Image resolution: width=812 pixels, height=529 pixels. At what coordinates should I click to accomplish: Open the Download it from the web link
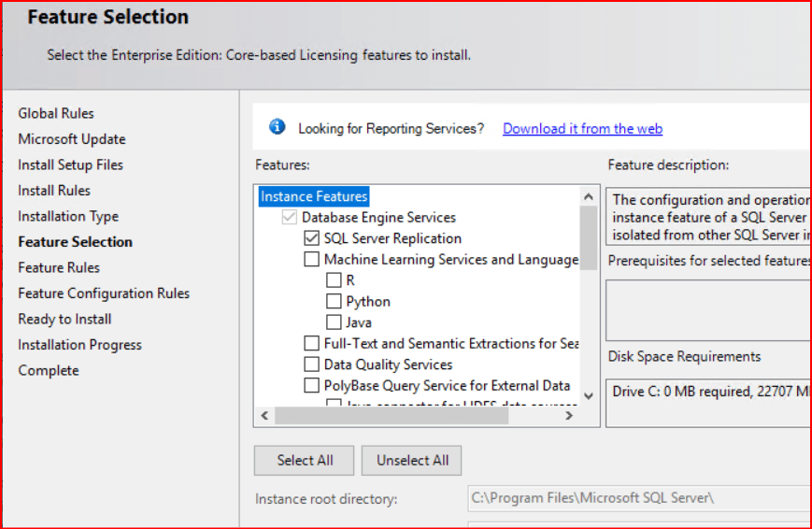click(582, 129)
